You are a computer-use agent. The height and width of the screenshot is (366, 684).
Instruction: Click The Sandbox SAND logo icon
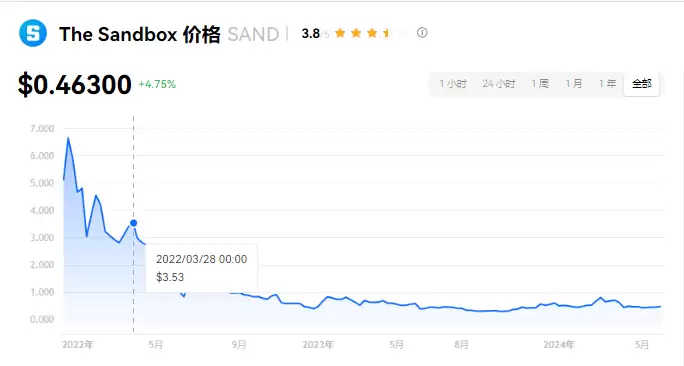(33, 33)
